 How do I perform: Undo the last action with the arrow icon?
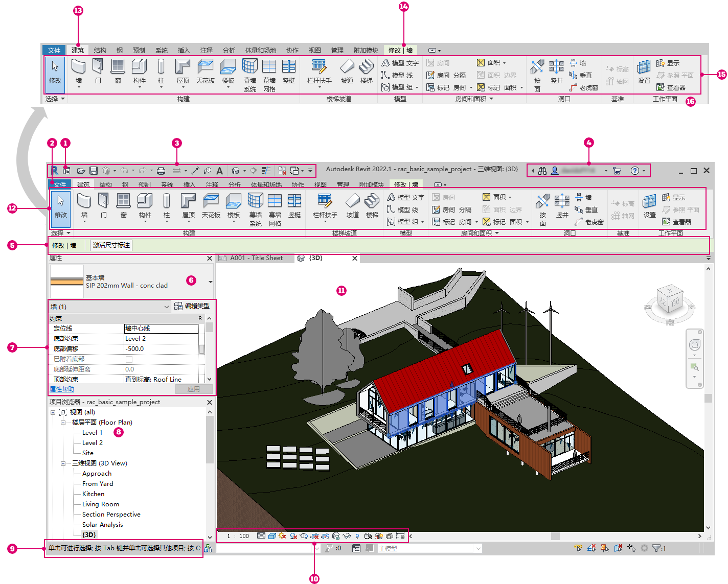tap(124, 171)
